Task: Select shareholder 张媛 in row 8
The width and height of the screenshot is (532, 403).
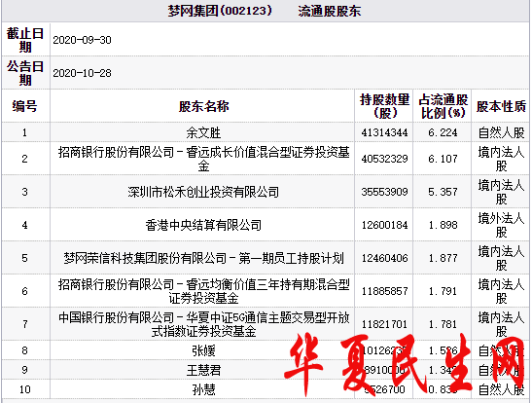Action: tap(203, 350)
